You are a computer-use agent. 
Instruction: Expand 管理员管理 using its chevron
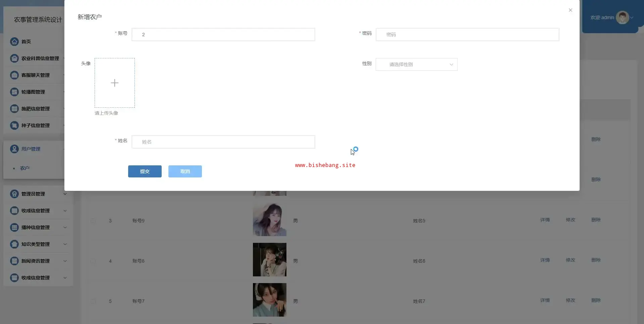point(65,194)
